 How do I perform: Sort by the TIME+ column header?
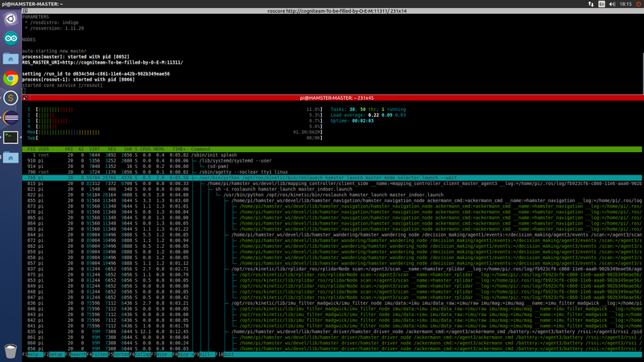(x=179, y=149)
